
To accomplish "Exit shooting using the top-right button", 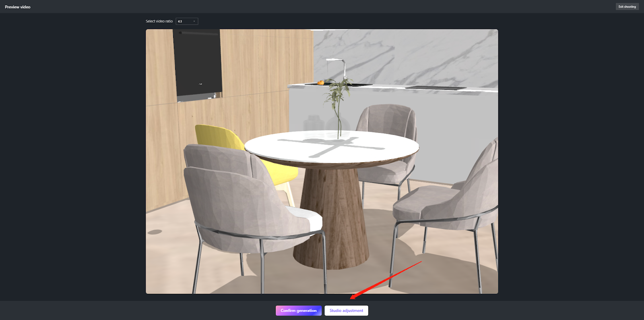I will coord(627,7).
